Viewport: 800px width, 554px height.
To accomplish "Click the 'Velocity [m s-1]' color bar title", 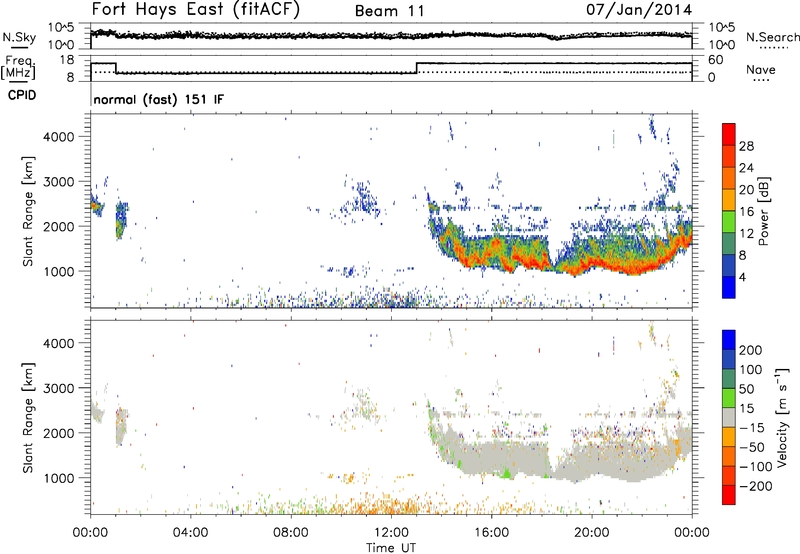I will 782,417.
